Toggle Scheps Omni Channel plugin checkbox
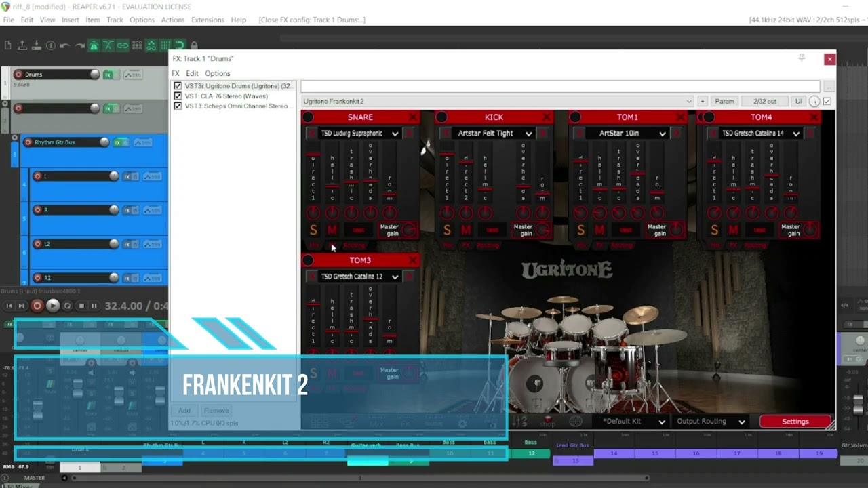The height and width of the screenshot is (488, 868). click(x=178, y=106)
